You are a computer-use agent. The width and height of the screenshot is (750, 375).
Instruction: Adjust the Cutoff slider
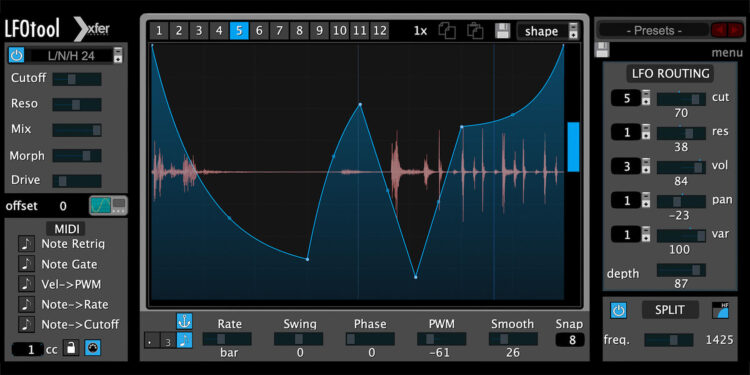[x=77, y=79]
